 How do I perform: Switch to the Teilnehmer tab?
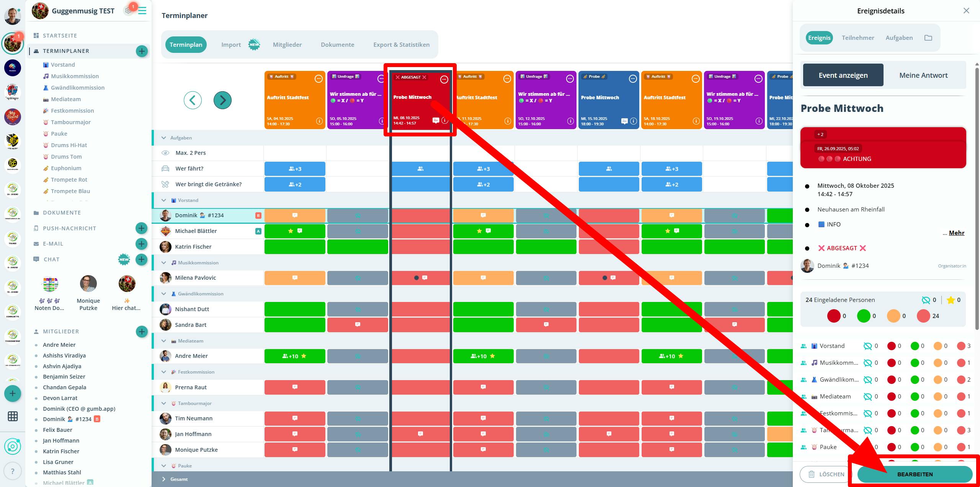click(857, 38)
